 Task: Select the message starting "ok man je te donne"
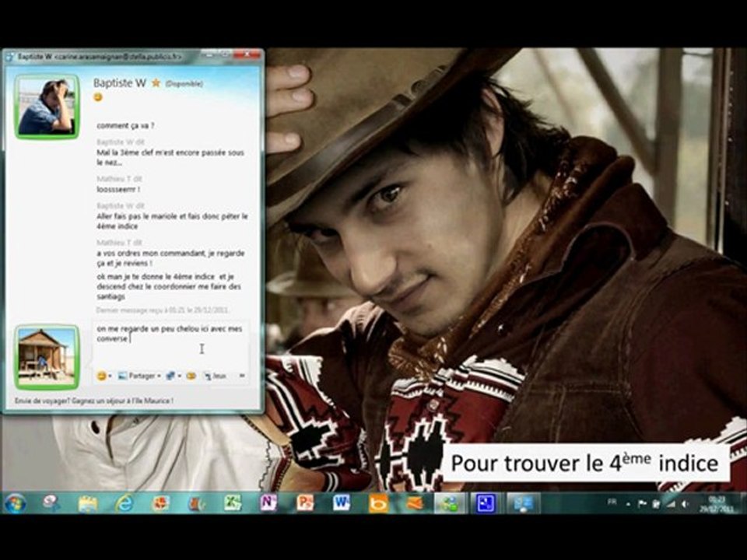pos(169,287)
